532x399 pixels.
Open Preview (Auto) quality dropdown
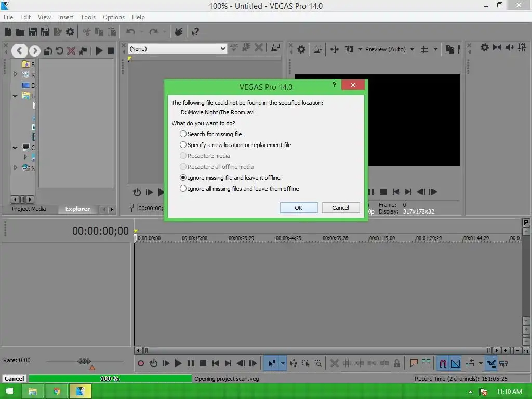tap(412, 49)
